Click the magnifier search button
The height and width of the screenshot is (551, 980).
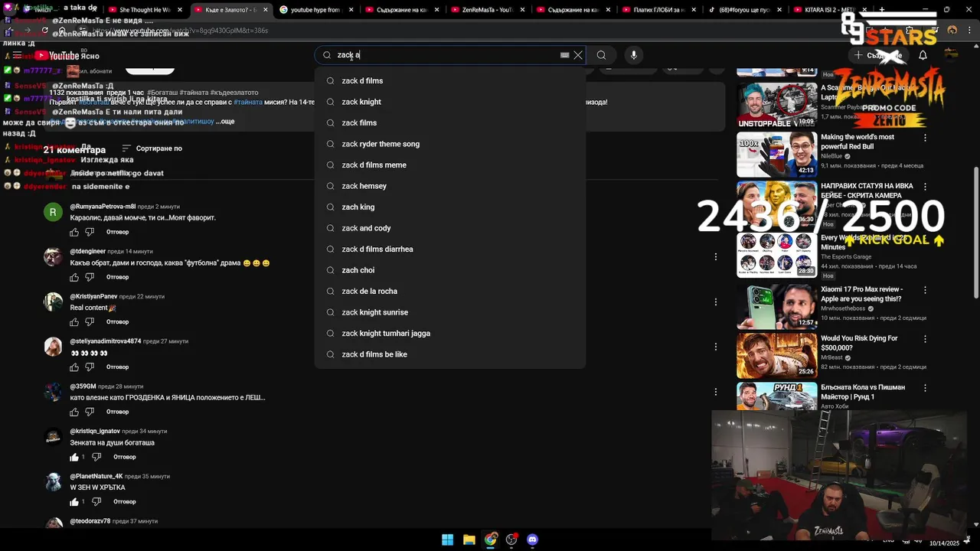601,55
